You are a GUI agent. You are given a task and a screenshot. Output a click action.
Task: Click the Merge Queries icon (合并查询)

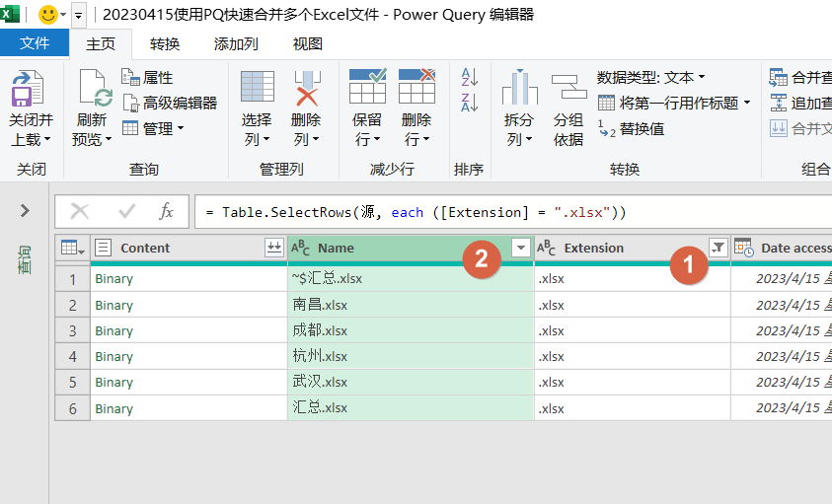coord(779,78)
